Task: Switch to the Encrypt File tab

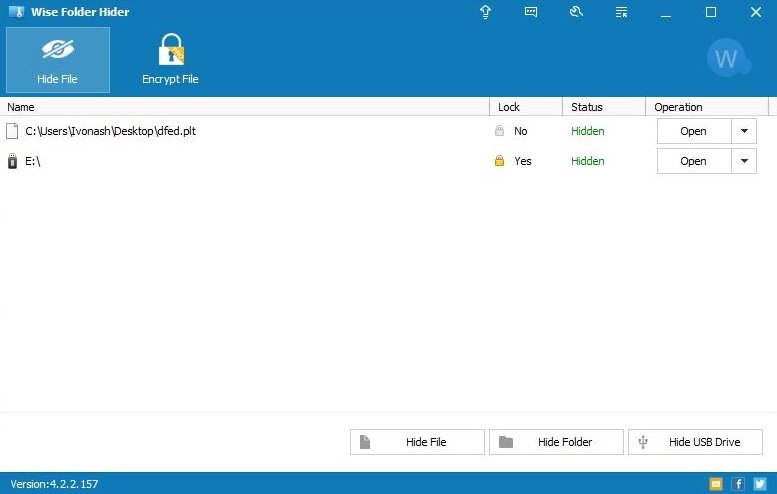Action: [x=170, y=60]
